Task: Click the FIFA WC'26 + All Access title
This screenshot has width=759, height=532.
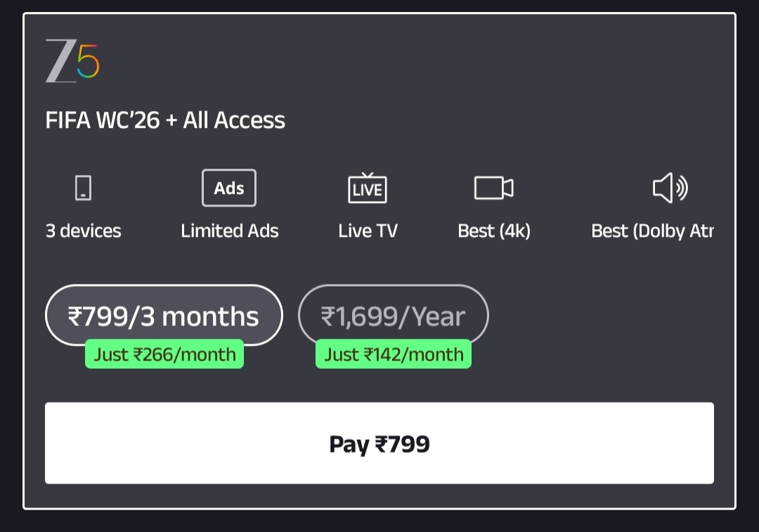Action: pos(165,120)
